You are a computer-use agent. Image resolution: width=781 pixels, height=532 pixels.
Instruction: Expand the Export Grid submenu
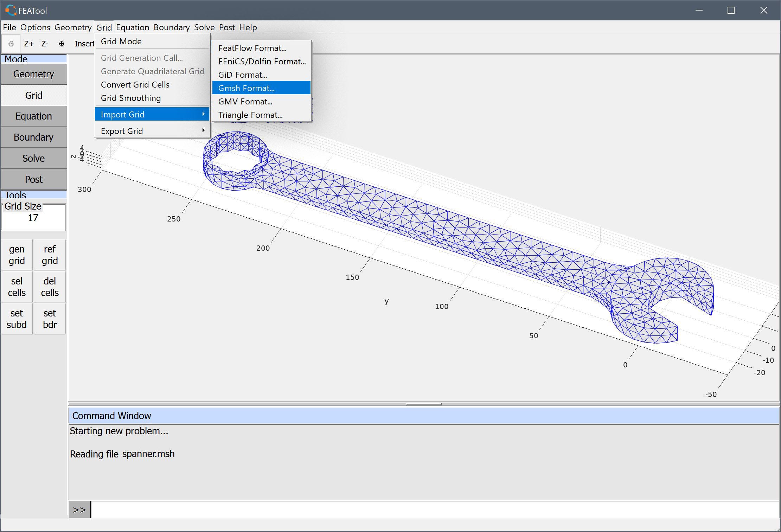click(x=152, y=131)
